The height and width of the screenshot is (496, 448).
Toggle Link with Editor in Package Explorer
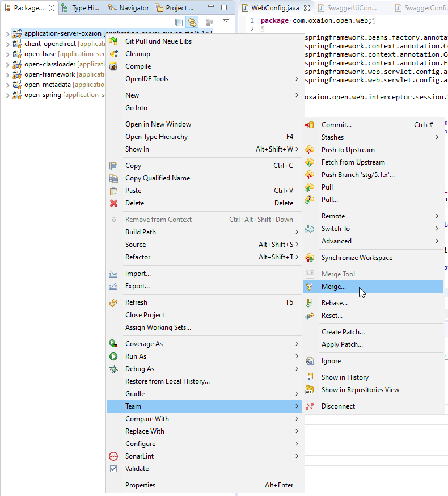click(x=192, y=22)
